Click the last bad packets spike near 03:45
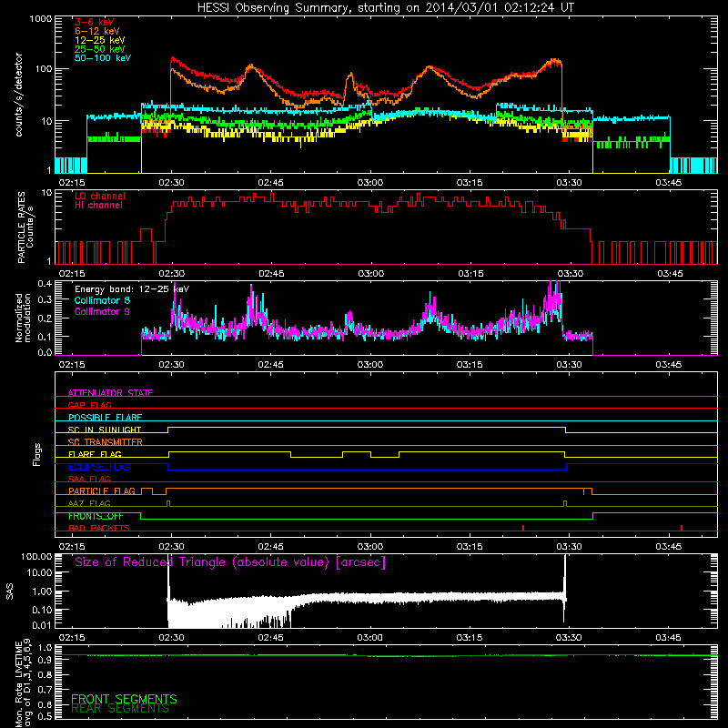This screenshot has width=728, height=728. (x=682, y=528)
